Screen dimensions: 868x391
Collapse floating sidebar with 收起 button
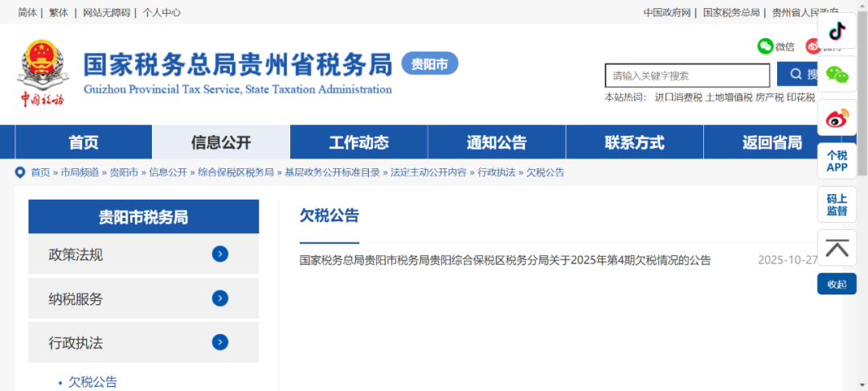point(837,284)
